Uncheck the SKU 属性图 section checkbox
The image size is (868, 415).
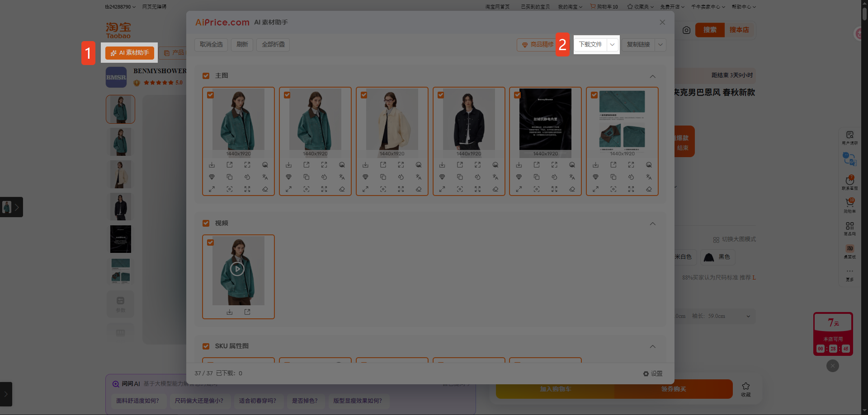coord(206,346)
